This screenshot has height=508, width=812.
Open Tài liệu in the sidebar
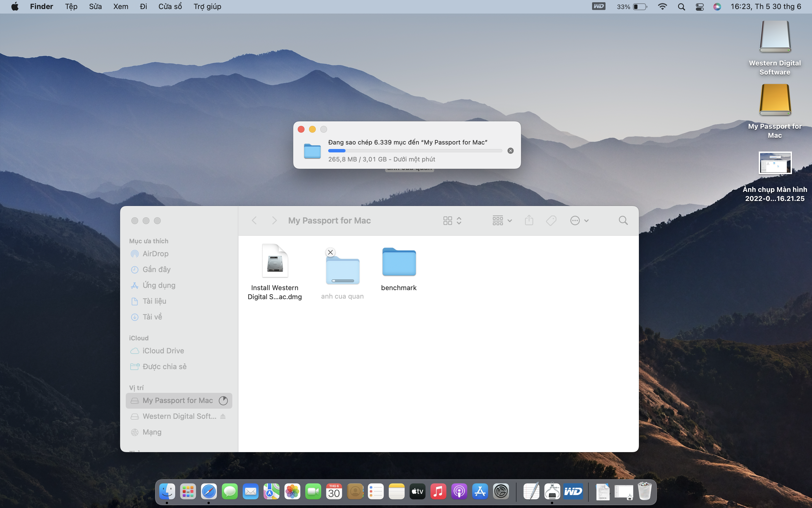[179, 301]
